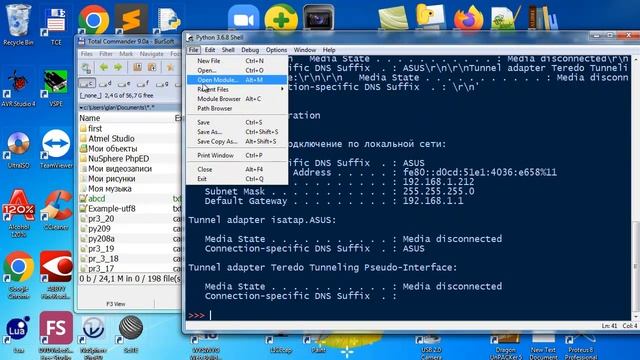Open Total Commander Mark menu
Screen dimensions: 640x360
[126, 54]
